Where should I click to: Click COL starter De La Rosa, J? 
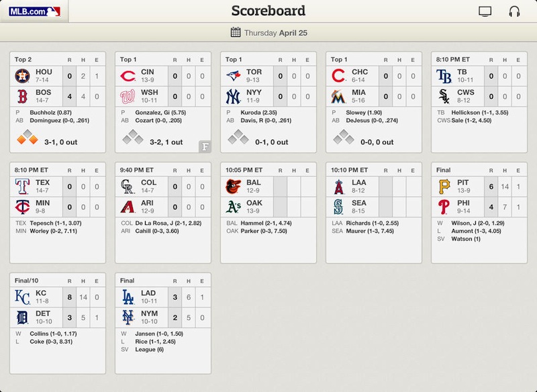pos(168,223)
